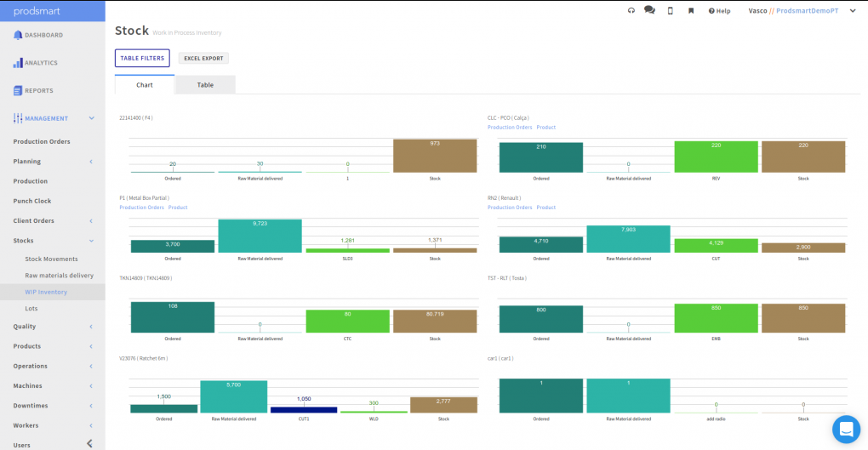Switch to the Table tab
The image size is (868, 450).
[205, 85]
